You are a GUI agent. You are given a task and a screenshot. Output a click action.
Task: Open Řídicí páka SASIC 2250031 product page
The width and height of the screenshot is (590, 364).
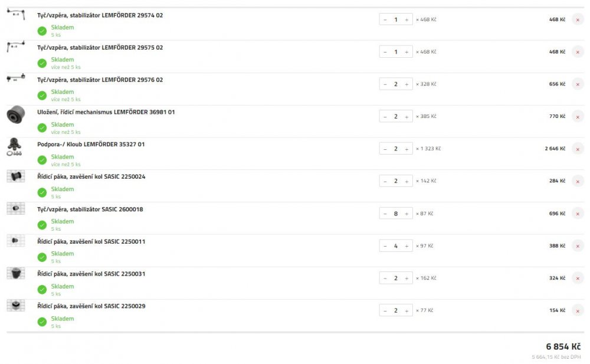coord(91,274)
